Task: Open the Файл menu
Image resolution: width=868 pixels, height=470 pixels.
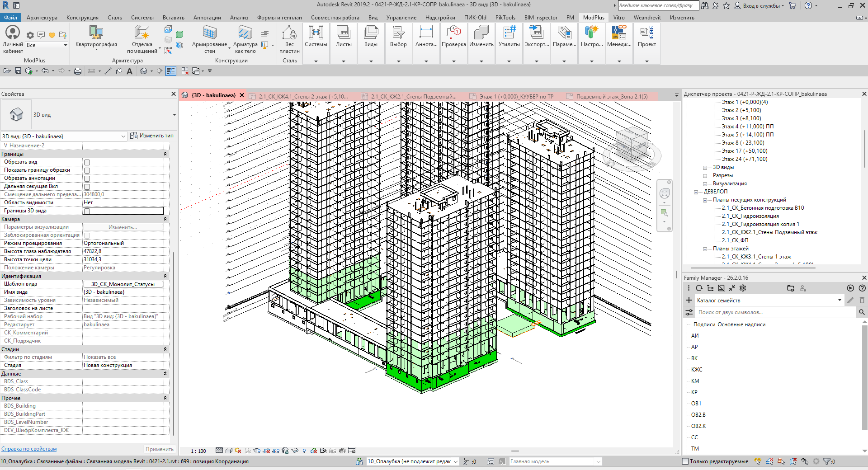Action: [x=10, y=18]
